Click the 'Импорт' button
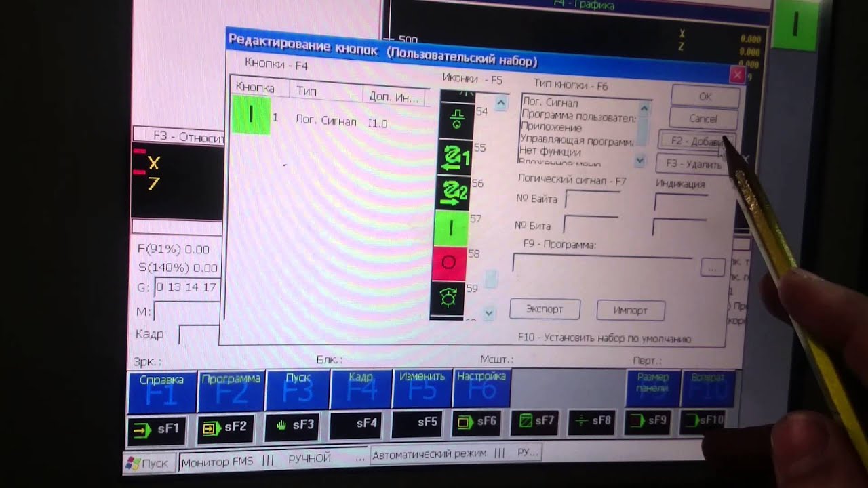Viewport: 868px width, 488px height. [630, 310]
